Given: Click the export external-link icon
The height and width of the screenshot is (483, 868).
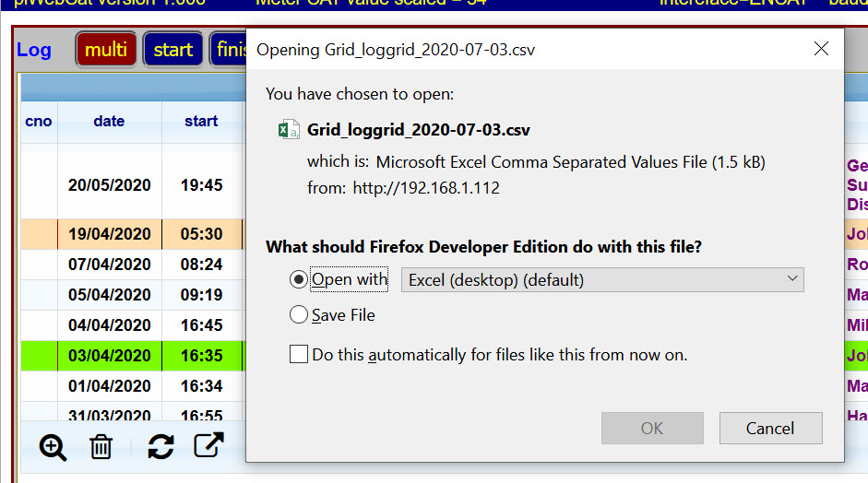Looking at the screenshot, I should (208, 446).
